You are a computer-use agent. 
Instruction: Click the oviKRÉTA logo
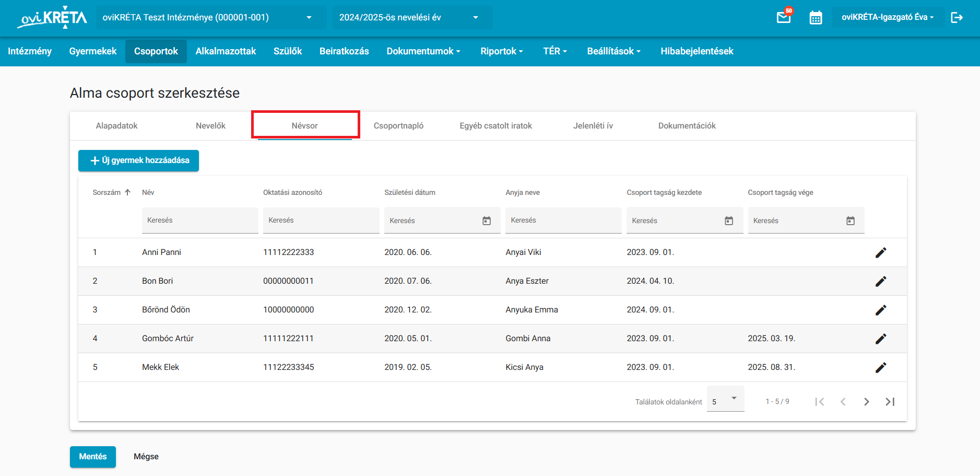(52, 17)
